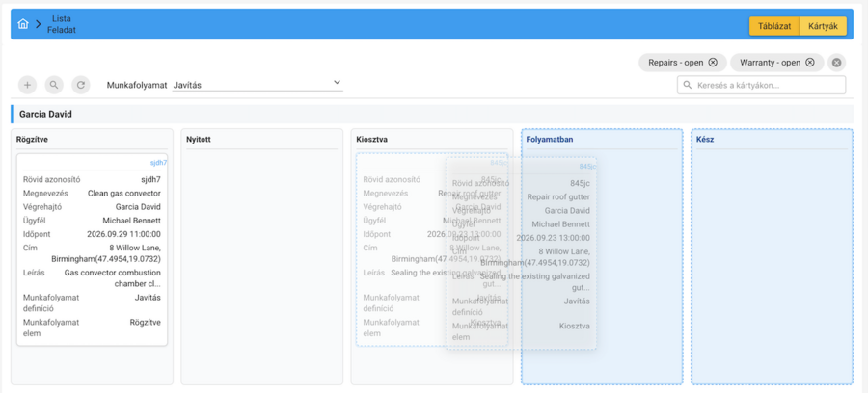Go to the home icon in breadcrumb
The image size is (868, 393).
tap(23, 24)
